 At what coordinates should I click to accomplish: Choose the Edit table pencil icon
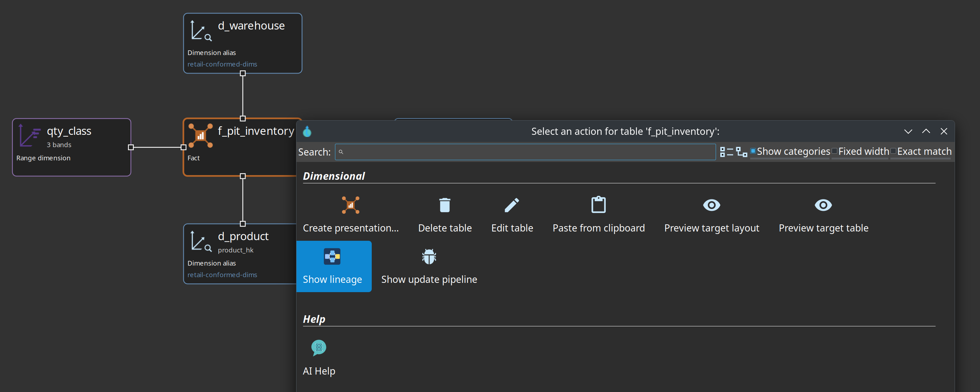pyautogui.click(x=512, y=205)
